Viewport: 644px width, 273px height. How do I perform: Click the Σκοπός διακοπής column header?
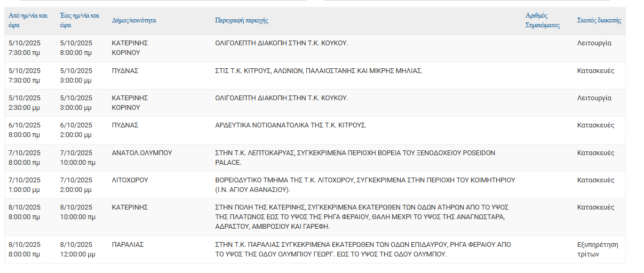pyautogui.click(x=599, y=21)
